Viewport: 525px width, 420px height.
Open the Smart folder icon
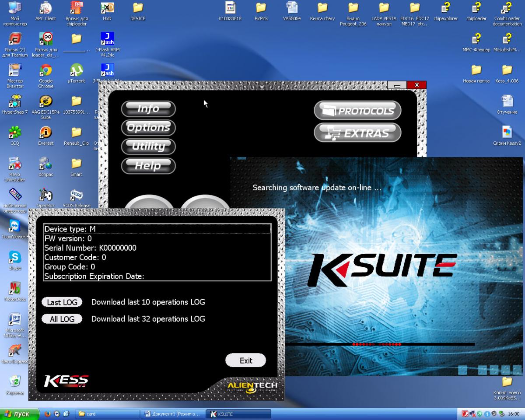(x=77, y=167)
